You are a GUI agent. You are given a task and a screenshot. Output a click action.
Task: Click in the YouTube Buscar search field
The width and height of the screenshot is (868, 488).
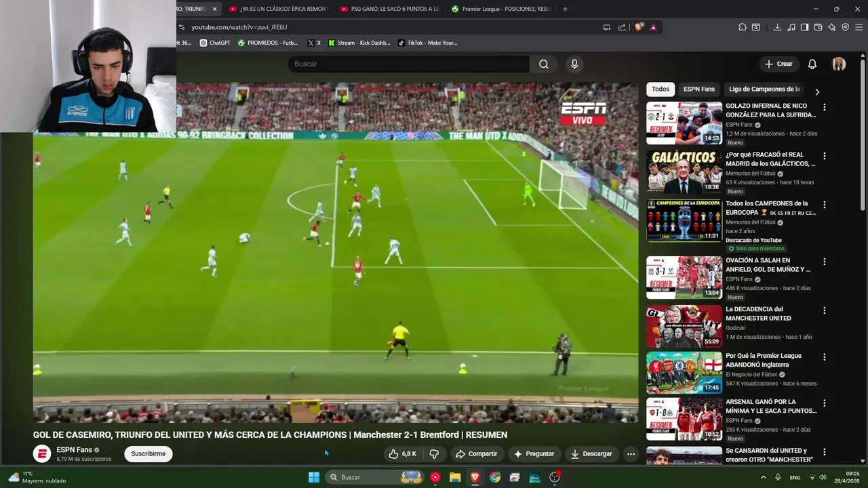pos(408,64)
